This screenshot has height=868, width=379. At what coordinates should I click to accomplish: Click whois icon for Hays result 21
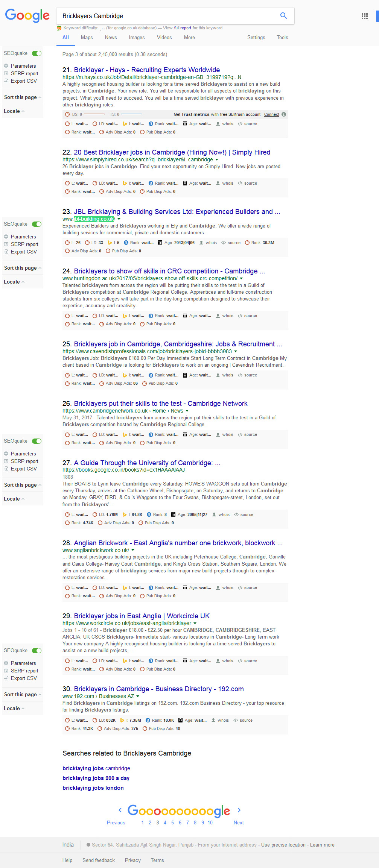pyautogui.click(x=218, y=124)
